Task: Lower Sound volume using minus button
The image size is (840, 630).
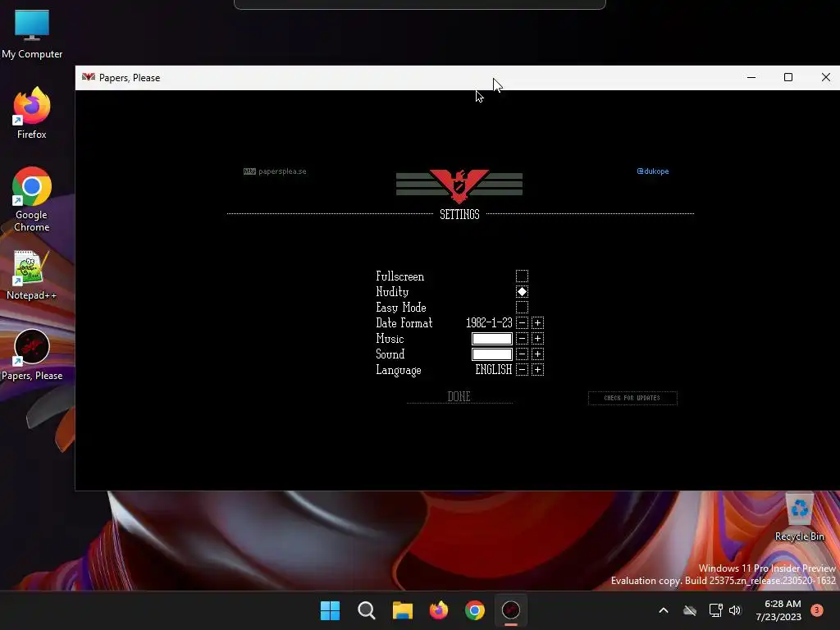Action: pos(522,354)
